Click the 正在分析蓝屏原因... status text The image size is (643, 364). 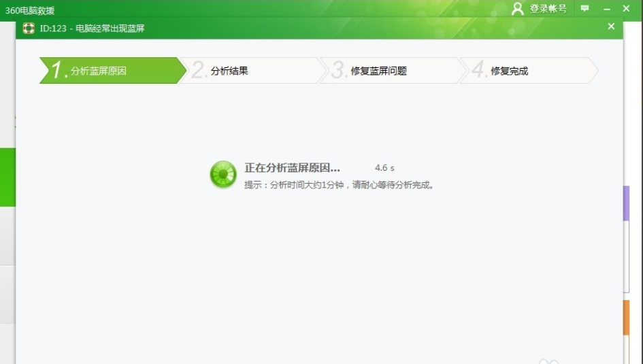point(292,167)
